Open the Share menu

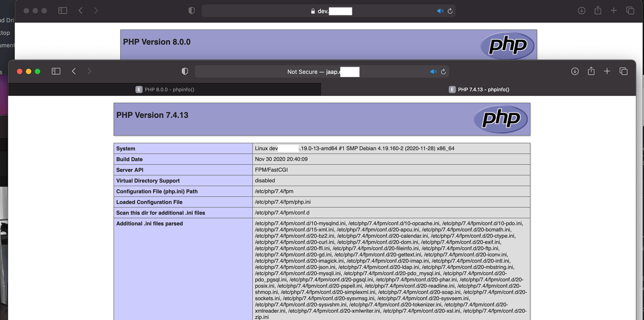click(591, 71)
